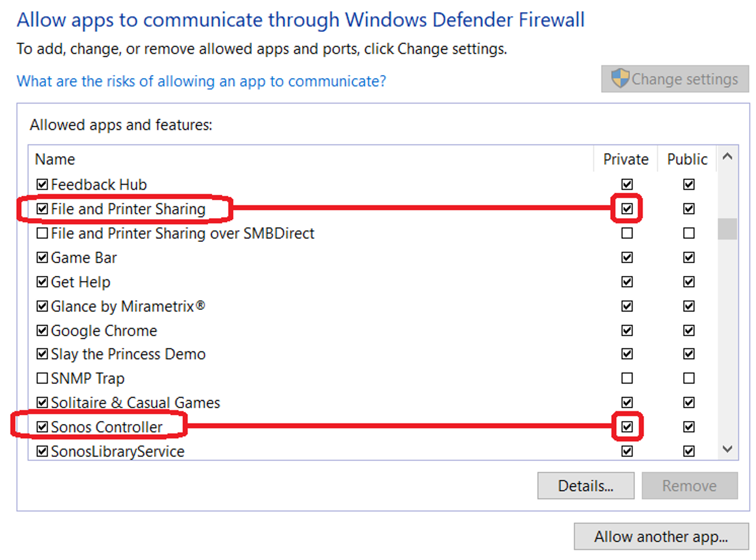Uncheck Public for Game Bar

coord(689,257)
